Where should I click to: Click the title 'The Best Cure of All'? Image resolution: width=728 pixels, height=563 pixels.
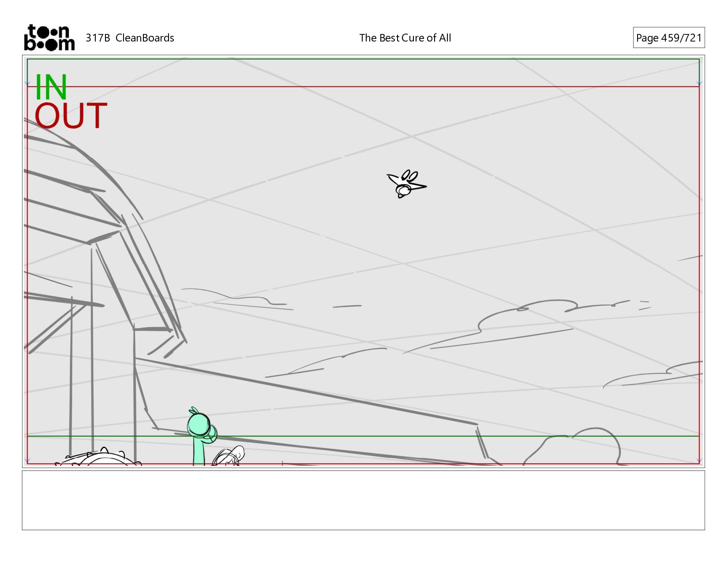405,38
